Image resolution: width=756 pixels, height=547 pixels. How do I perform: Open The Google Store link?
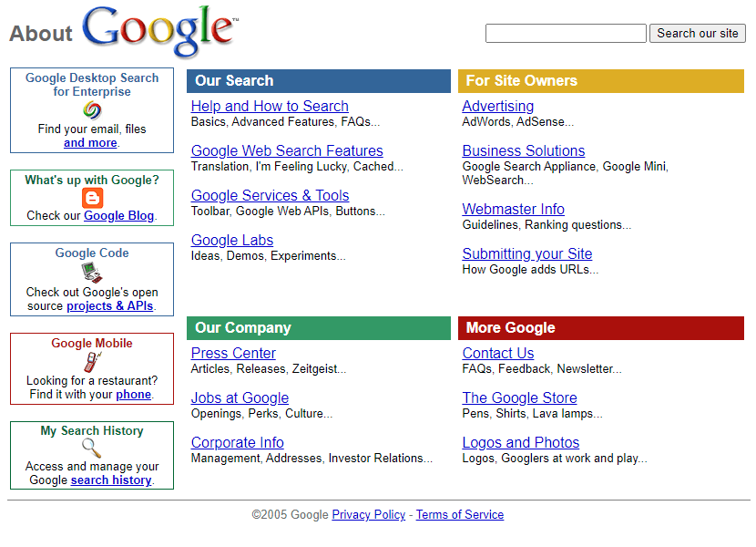click(520, 397)
